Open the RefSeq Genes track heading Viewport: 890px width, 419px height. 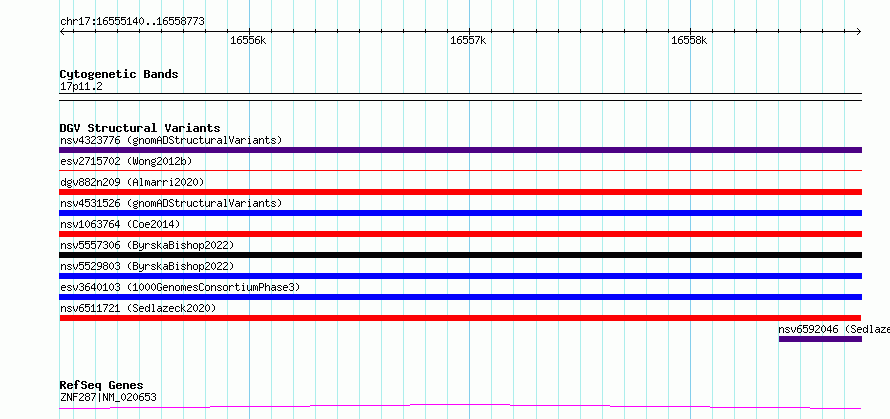point(102,386)
